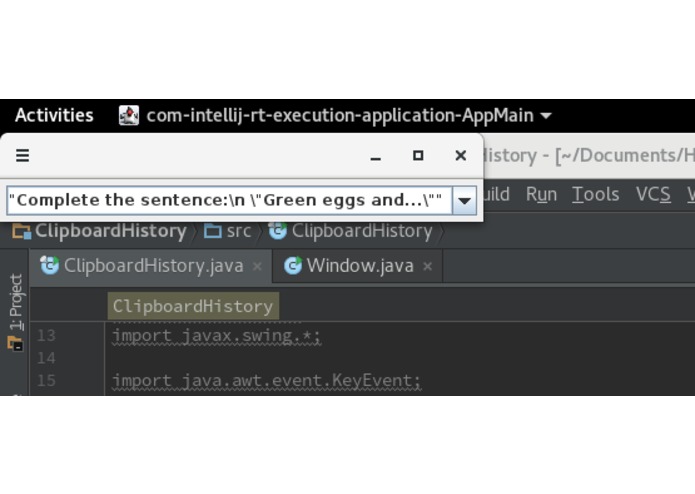Click the "Complete the sentence" text field
The image size is (695, 494).
(229, 201)
